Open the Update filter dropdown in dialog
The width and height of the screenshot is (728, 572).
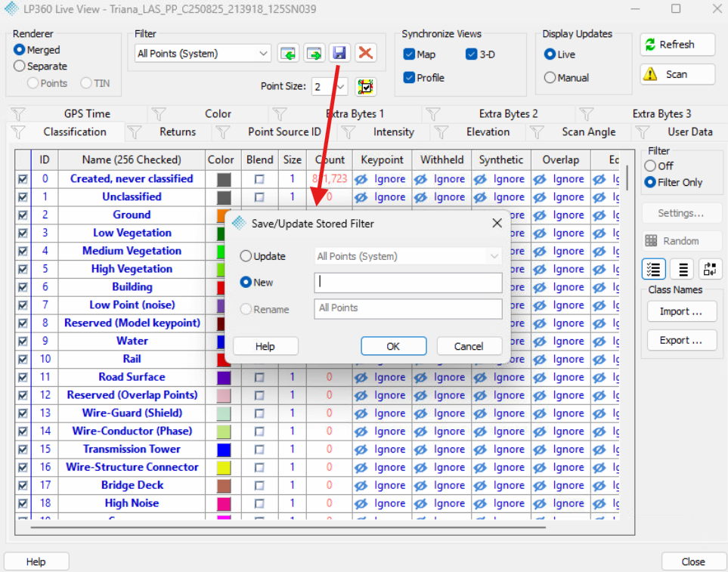point(494,256)
